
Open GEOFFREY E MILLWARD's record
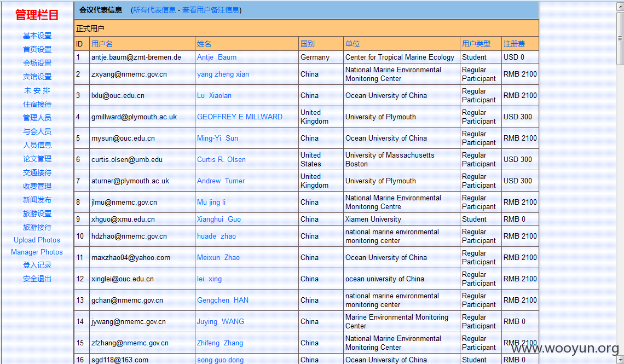pyautogui.click(x=240, y=117)
